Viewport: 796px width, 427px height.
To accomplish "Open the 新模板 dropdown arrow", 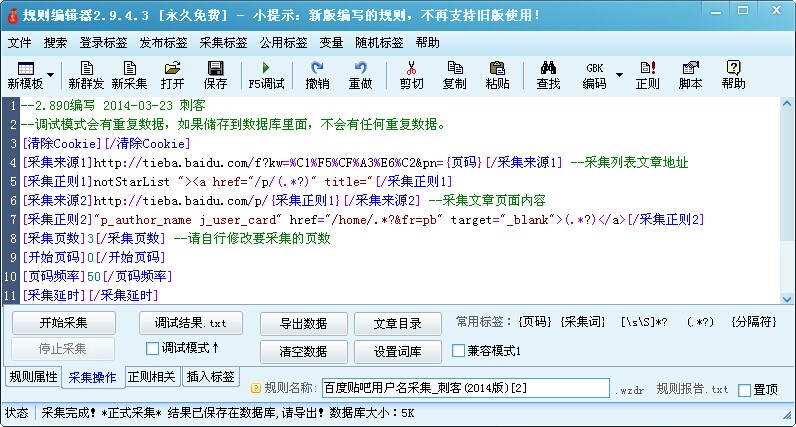I will (51, 75).
